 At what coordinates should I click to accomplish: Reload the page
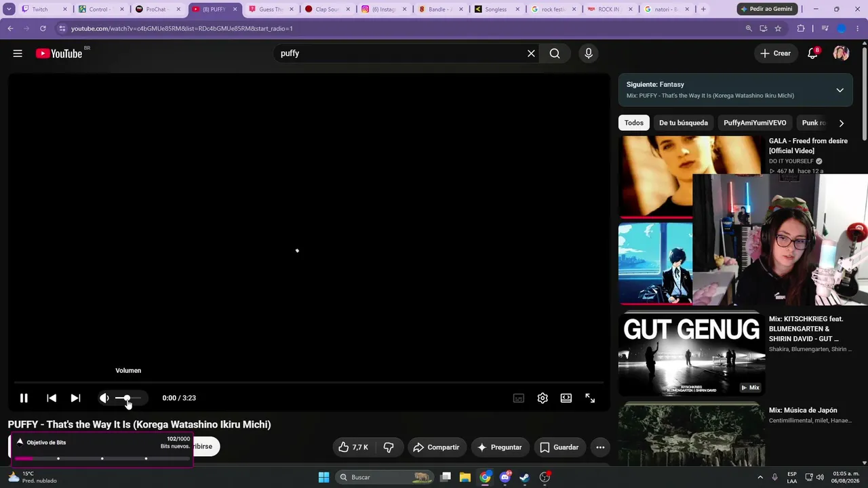tap(43, 28)
